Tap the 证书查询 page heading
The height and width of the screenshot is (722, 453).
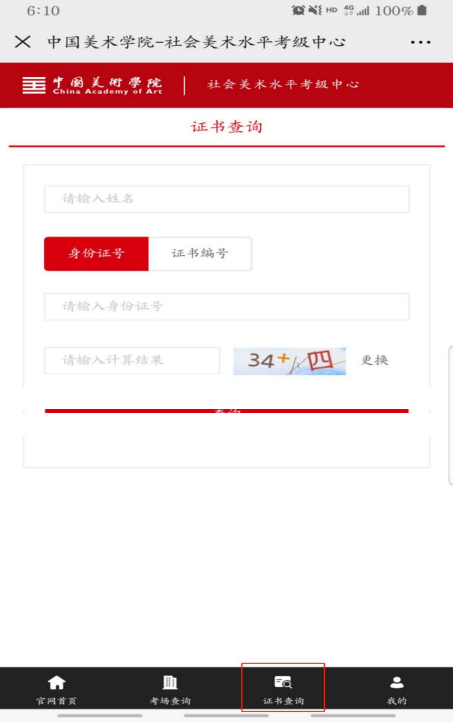pyautogui.click(x=226, y=127)
